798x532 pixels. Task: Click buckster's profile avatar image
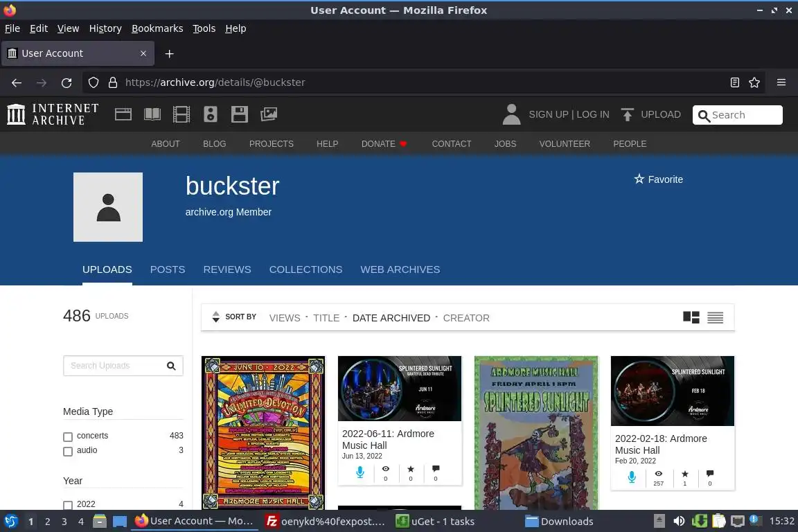[108, 207]
